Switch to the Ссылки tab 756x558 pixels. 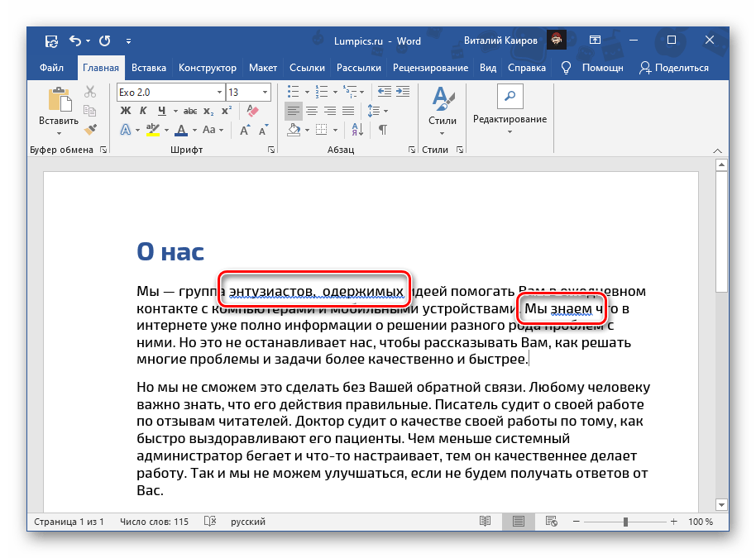(307, 68)
